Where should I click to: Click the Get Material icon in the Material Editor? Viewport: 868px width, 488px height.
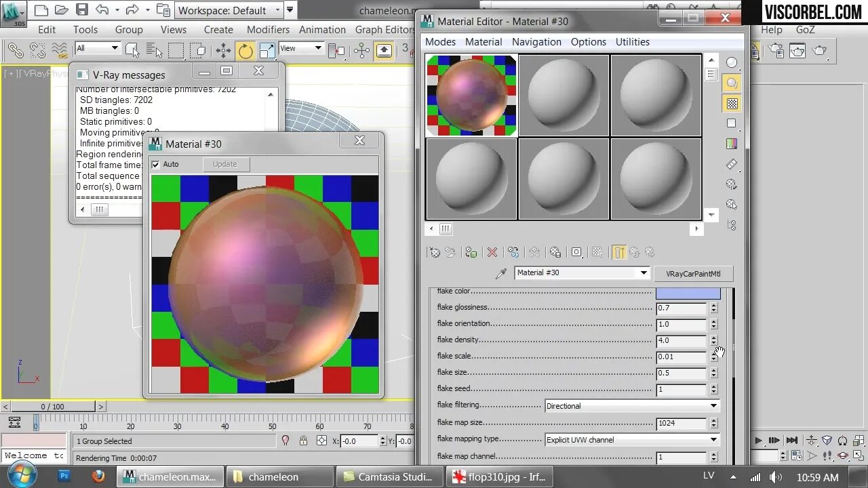(x=434, y=252)
